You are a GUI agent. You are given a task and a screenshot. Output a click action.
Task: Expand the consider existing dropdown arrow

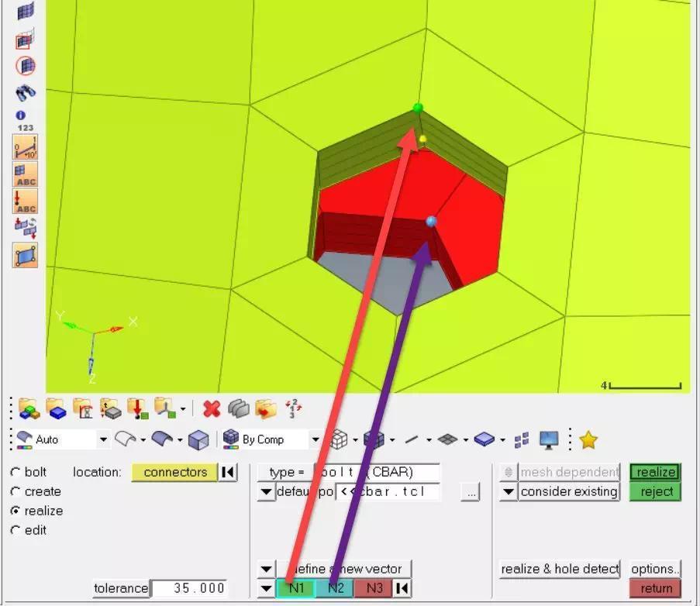click(x=508, y=491)
